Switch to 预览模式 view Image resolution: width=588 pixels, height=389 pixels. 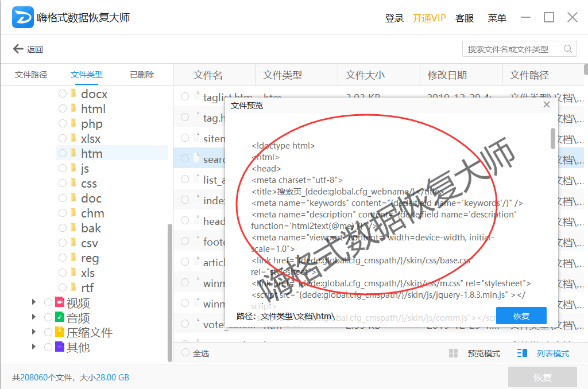point(483,353)
